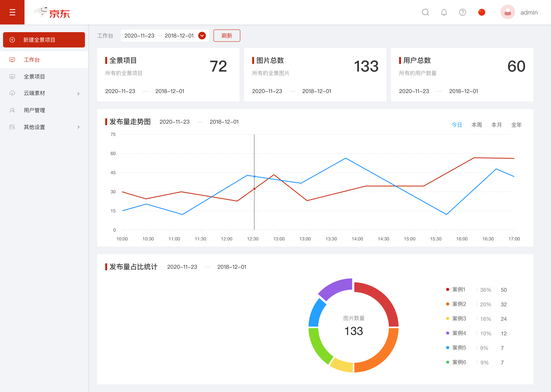Click the JD logo
The image size is (551, 392).
(x=52, y=13)
